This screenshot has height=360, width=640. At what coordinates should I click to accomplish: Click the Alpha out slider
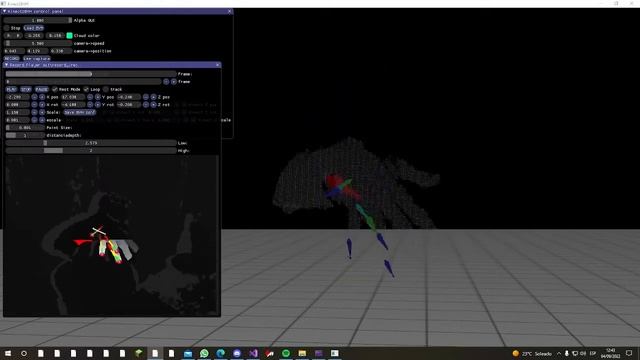[x=38, y=20]
